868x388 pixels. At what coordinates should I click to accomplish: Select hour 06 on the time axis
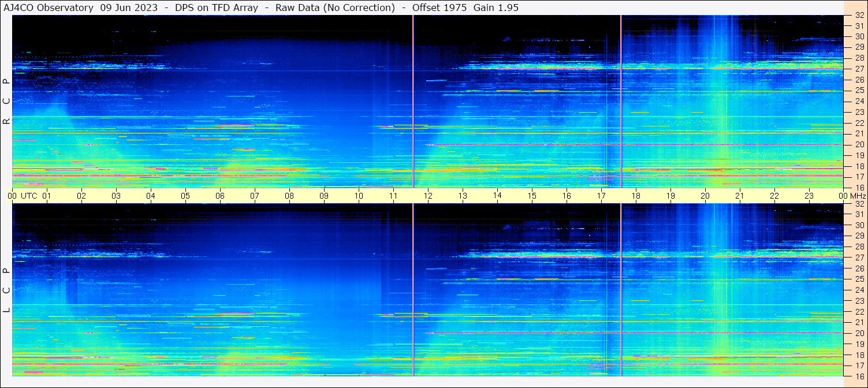(220, 196)
